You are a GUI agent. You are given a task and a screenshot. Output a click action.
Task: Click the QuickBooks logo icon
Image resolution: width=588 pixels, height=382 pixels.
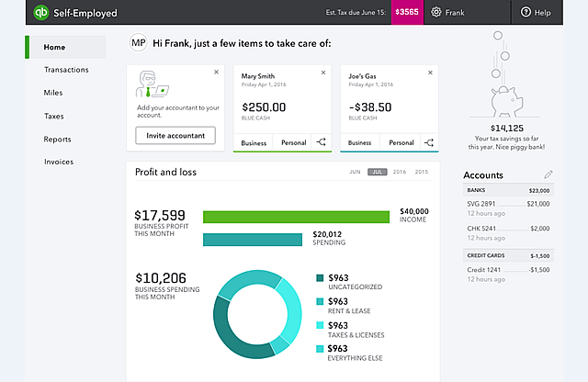[x=41, y=13]
